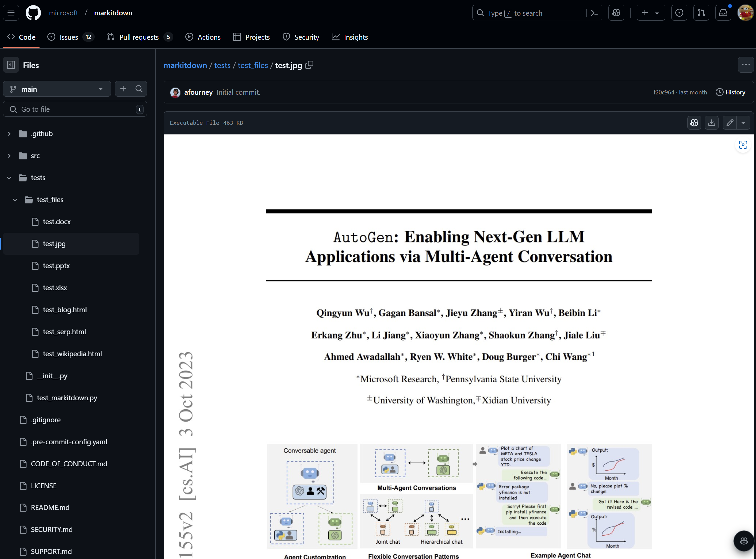This screenshot has width=756, height=559.
Task: Select test.docx in the file tree
Action: click(57, 222)
